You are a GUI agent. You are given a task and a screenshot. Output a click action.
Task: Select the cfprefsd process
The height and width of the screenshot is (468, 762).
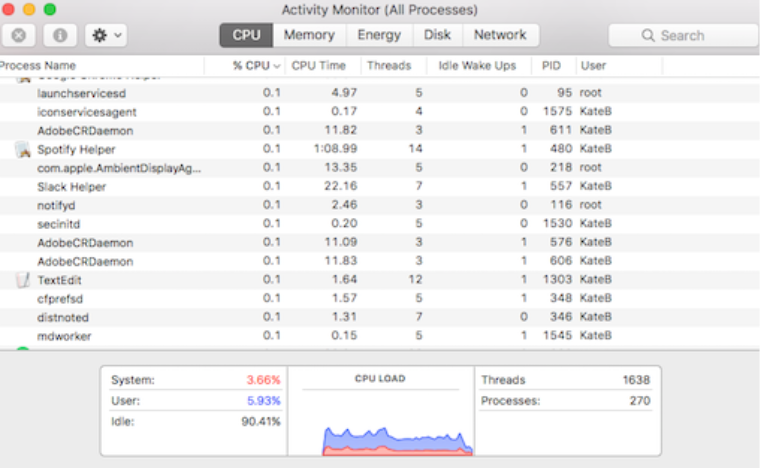click(x=60, y=299)
